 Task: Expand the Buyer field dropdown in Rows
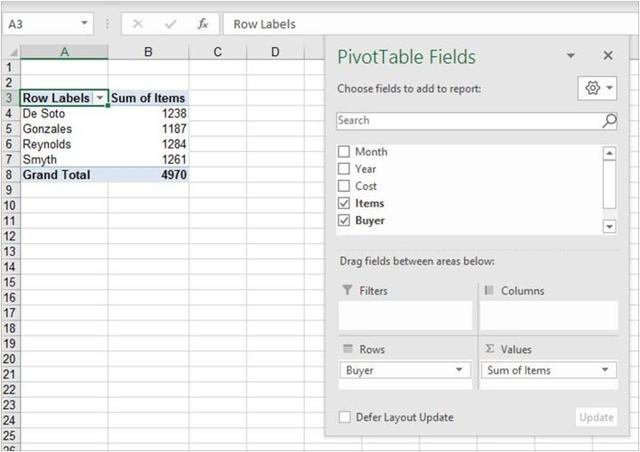coord(459,370)
